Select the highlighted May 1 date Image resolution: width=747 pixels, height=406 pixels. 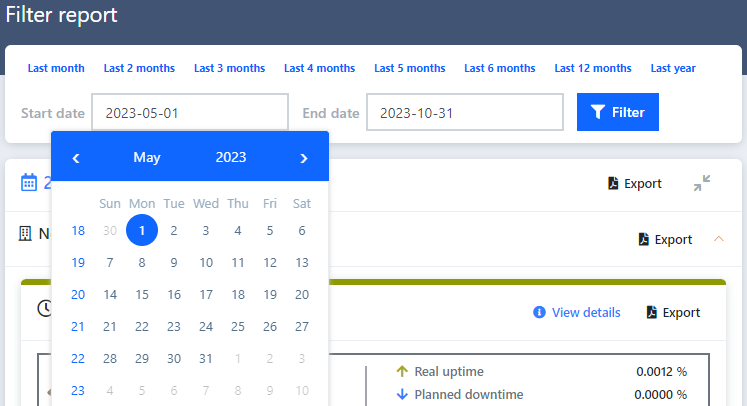142,230
